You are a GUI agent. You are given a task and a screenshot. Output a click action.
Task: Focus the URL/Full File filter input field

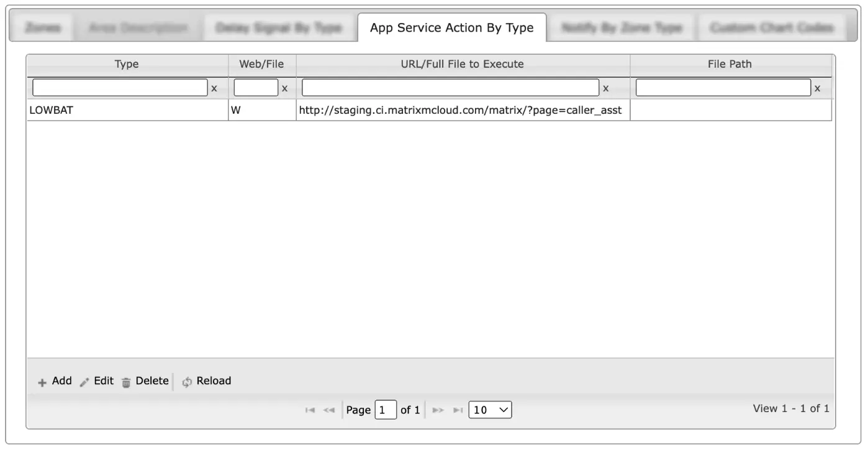[451, 88]
